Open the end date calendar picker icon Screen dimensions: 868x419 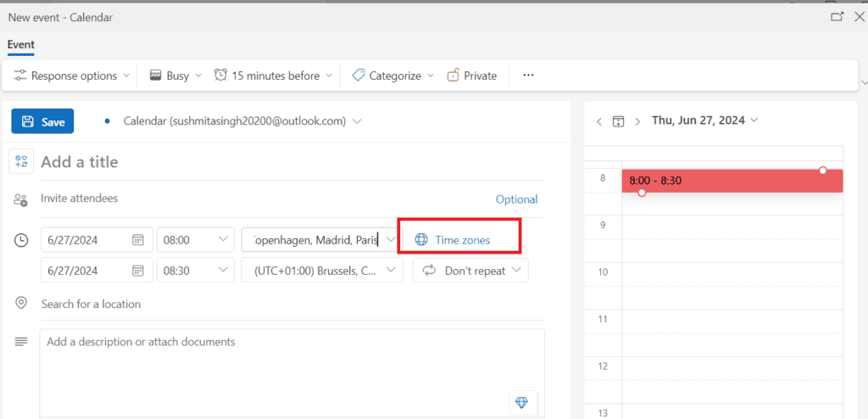[138, 271]
